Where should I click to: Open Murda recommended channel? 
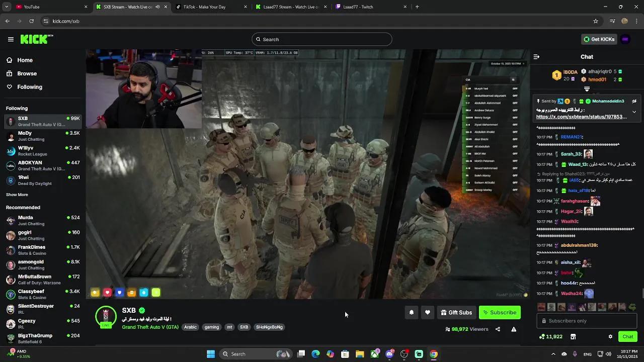(43, 221)
